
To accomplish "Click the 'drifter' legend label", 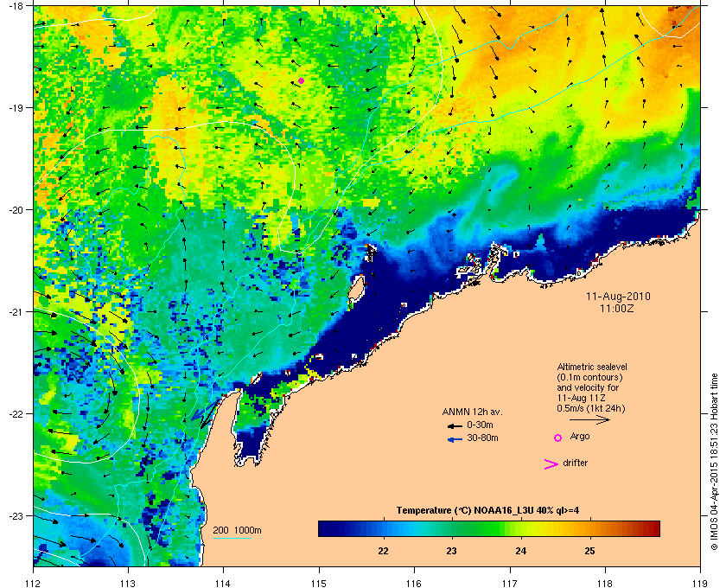I will tap(575, 463).
